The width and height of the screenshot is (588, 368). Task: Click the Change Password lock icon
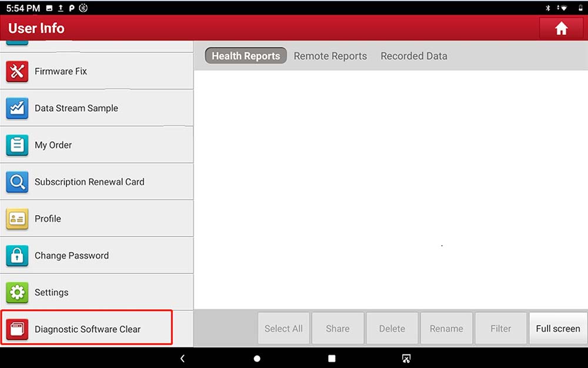(17, 256)
